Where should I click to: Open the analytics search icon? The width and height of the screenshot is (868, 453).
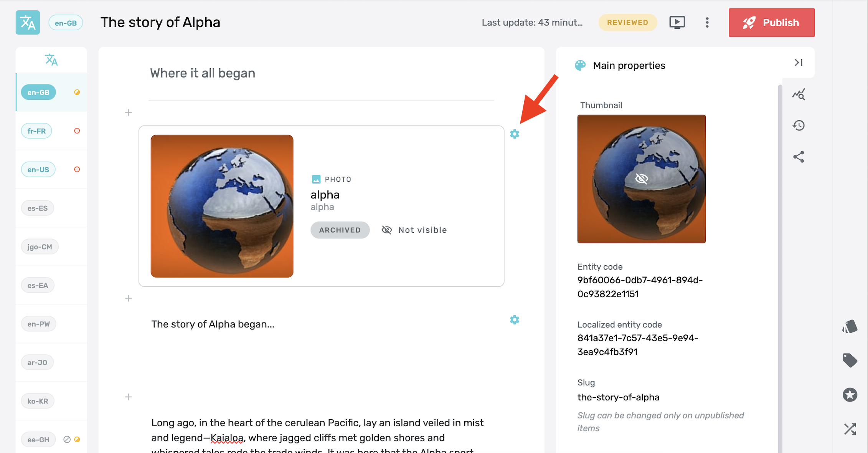(799, 94)
